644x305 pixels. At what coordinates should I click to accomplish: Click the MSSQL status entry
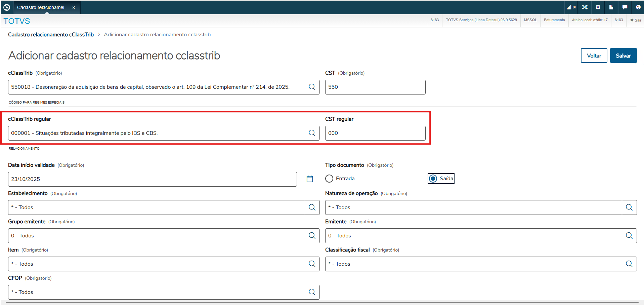point(530,20)
